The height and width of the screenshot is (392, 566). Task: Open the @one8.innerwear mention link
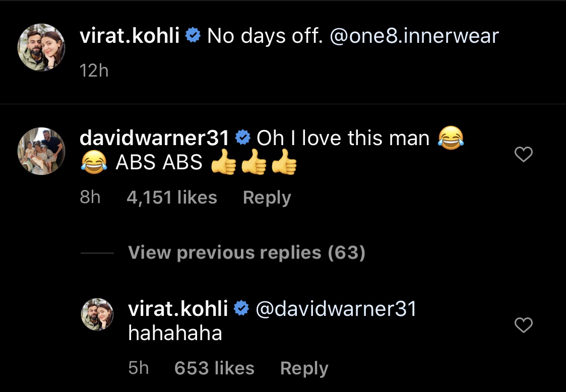click(414, 36)
